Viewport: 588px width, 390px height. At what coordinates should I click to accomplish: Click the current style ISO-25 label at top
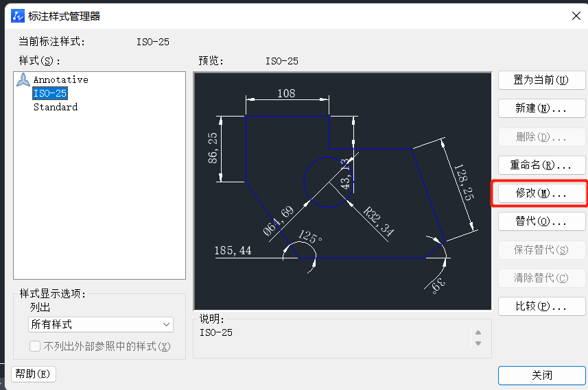point(153,42)
